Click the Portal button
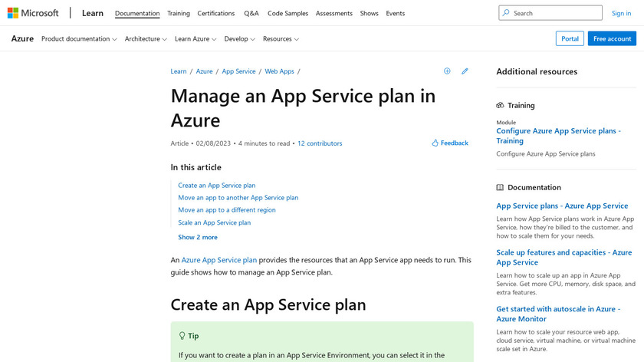The height and width of the screenshot is (362, 644). pyautogui.click(x=570, y=38)
